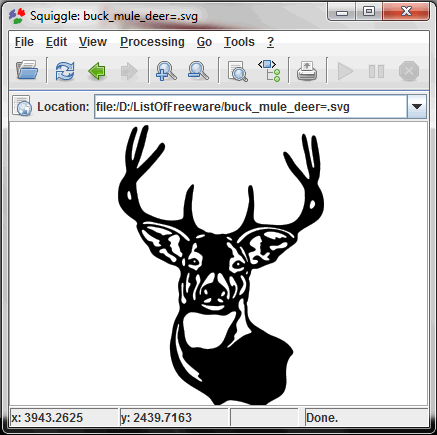437x435 pixels.
Task: Go back with the green left arrow
Action: (97, 71)
